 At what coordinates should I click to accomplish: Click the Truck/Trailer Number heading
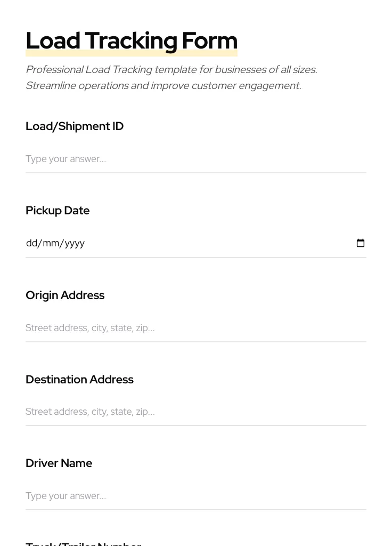[84, 543]
